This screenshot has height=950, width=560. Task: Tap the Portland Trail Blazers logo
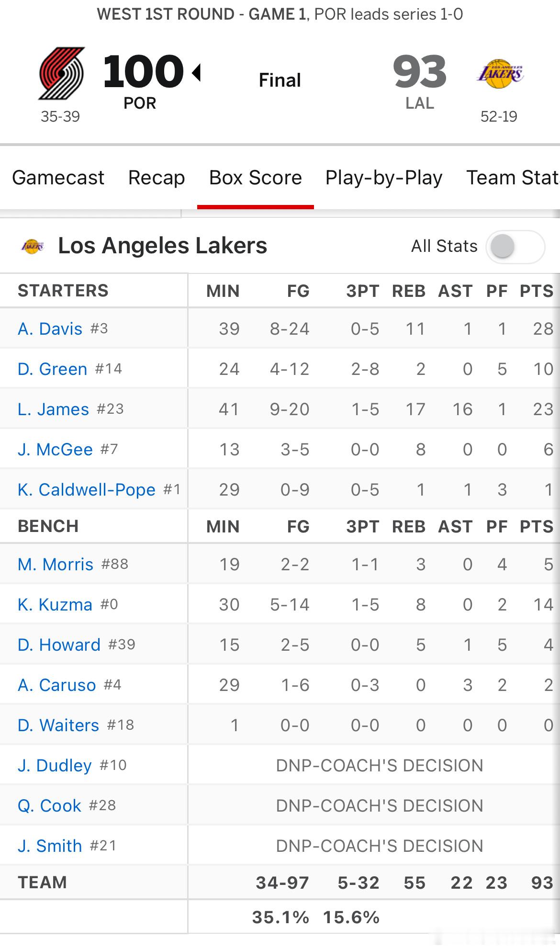(61, 73)
